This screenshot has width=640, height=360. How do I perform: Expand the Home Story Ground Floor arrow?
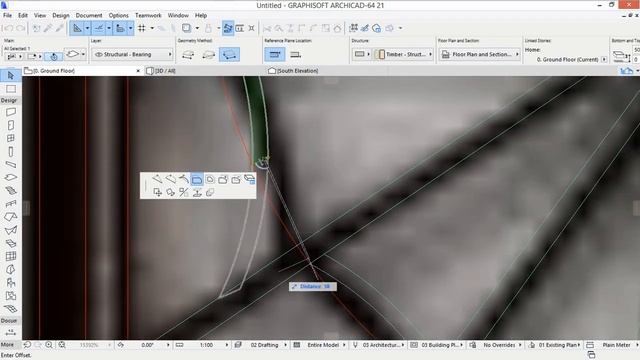pos(604,60)
